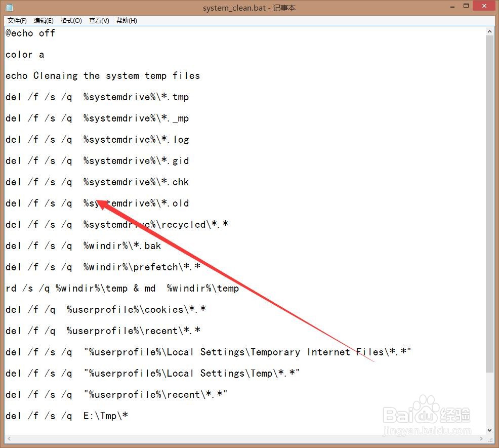The image size is (499, 448).
Task: Click the line ending with '*.log'
Action: (x=97, y=140)
